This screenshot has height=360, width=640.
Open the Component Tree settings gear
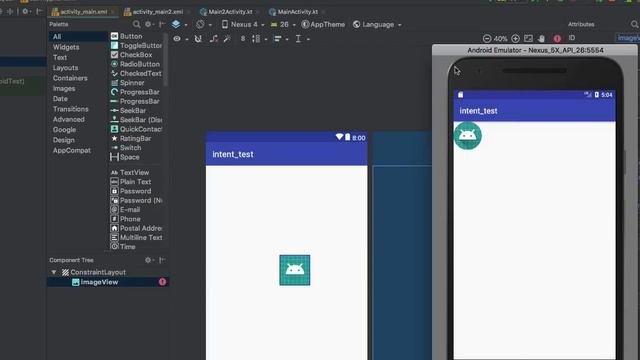(149, 260)
